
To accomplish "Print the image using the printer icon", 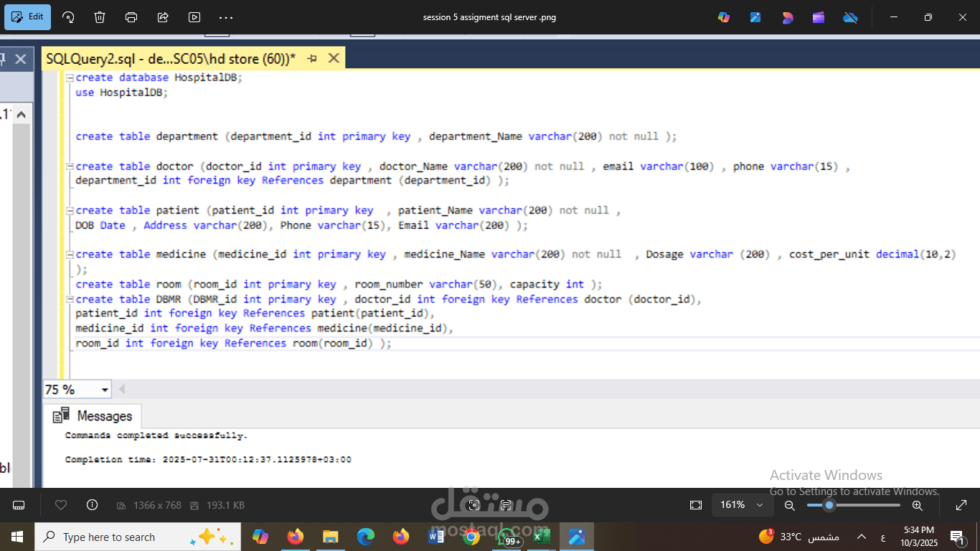I will [131, 17].
